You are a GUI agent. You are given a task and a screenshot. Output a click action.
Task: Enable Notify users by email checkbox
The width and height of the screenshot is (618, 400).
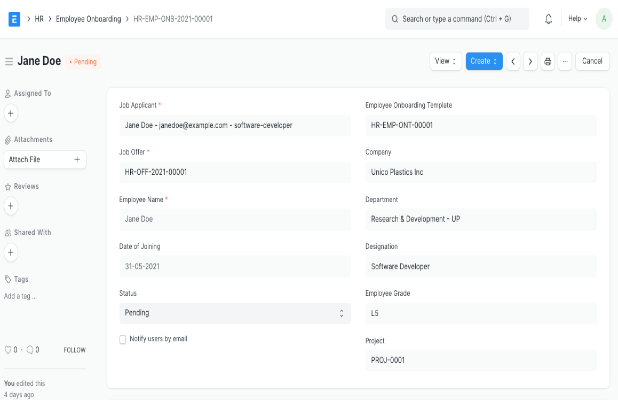point(123,339)
